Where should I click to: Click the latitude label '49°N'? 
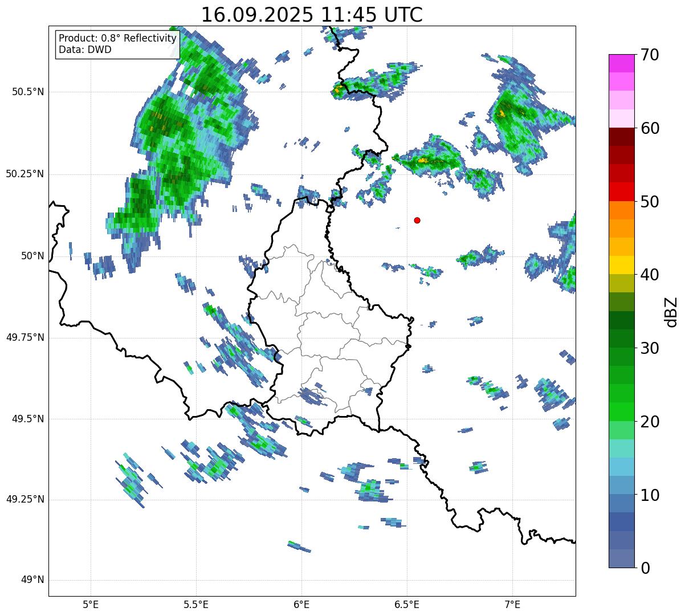32,580
